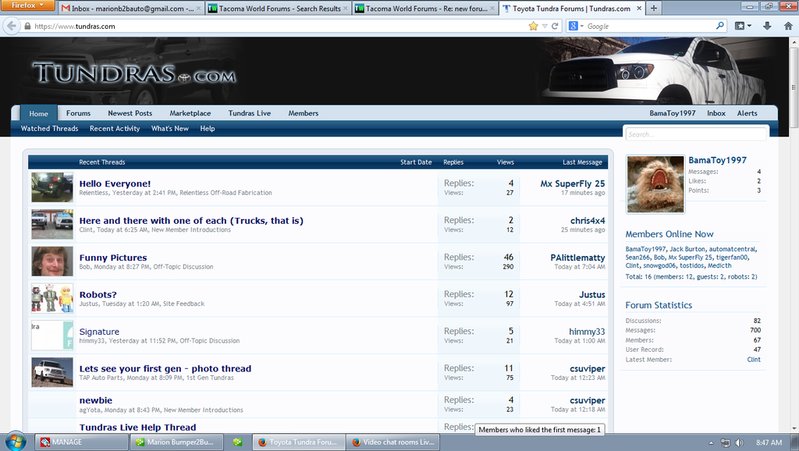Click the browser home icon

788,26
